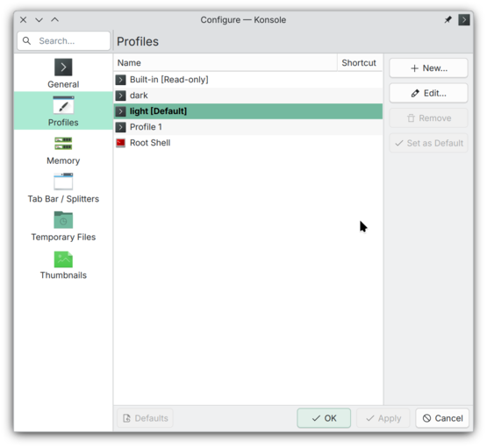This screenshot has width=487, height=448.
Task: Click the magnifier icon in search box
Action: pos(26,41)
